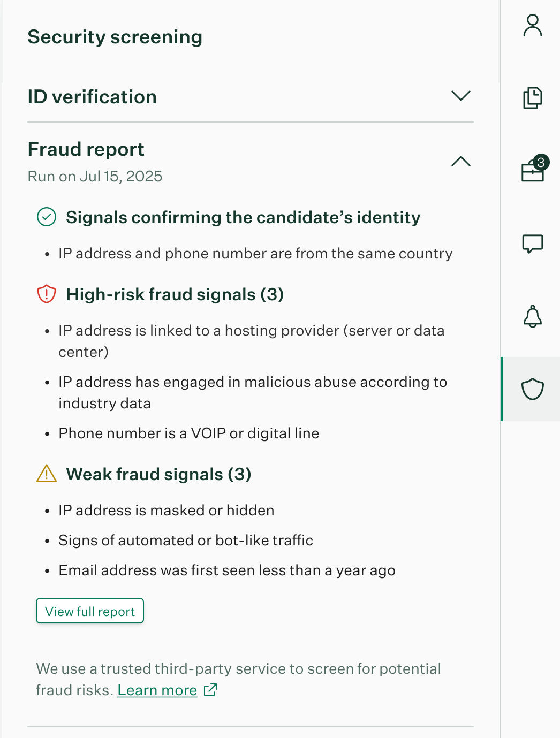
Task: Expand the ID verification section chevron
Action: coord(460,96)
